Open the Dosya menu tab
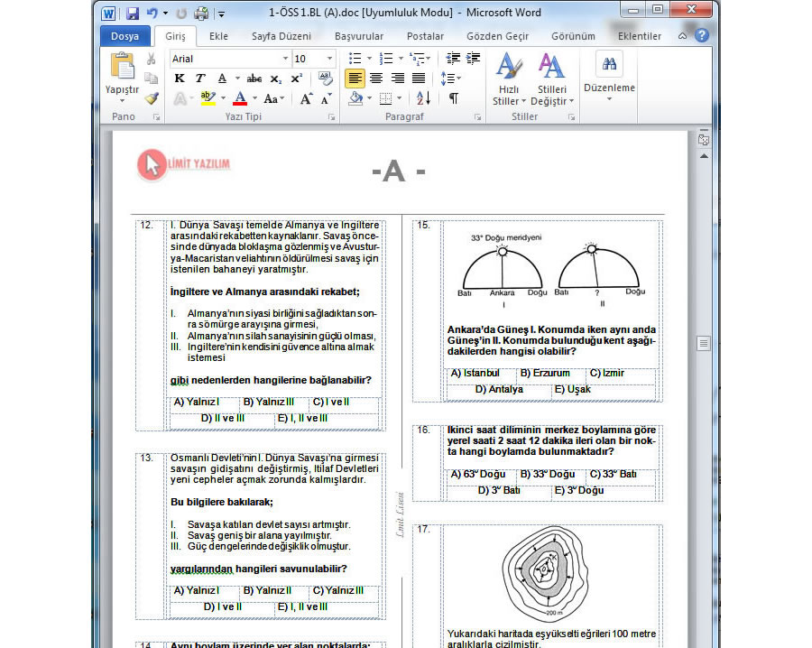Screen dimensions: 812x648 pyautogui.click(x=125, y=36)
